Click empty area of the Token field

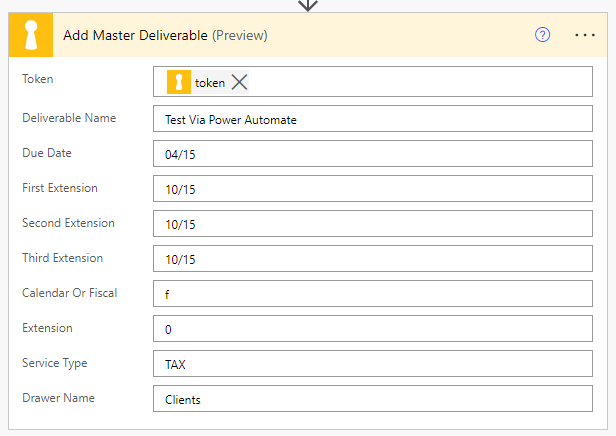(420, 83)
